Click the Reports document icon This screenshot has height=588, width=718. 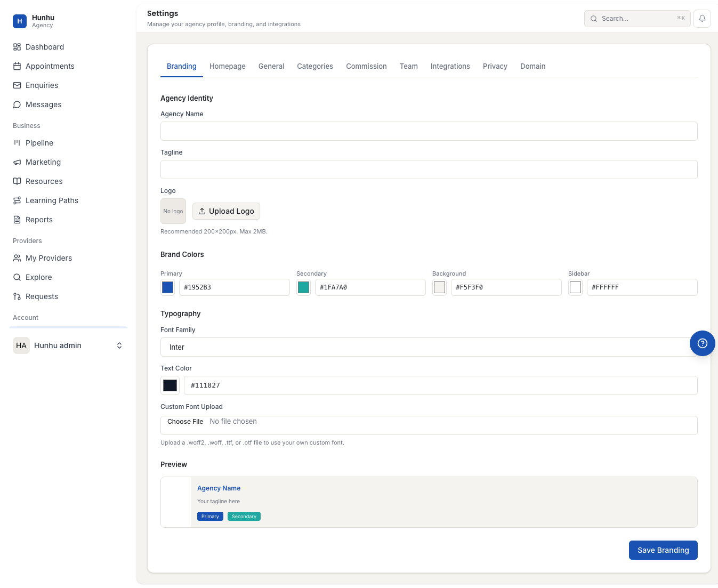(17, 220)
